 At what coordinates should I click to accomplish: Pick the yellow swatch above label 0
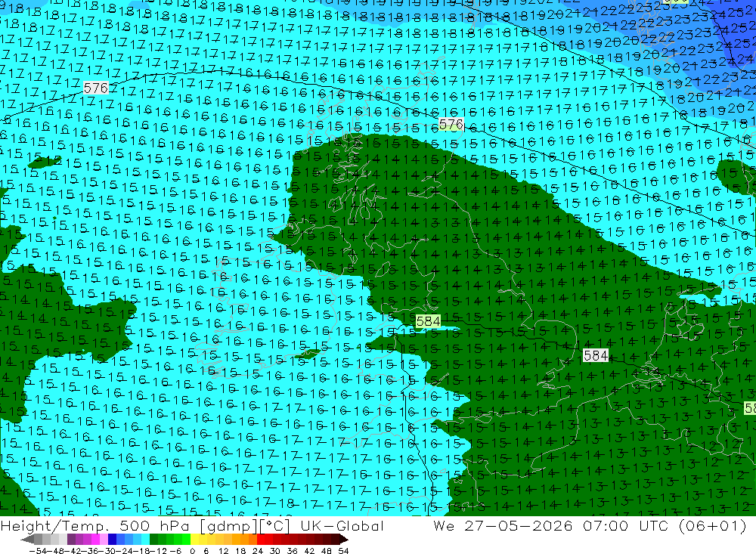194,540
